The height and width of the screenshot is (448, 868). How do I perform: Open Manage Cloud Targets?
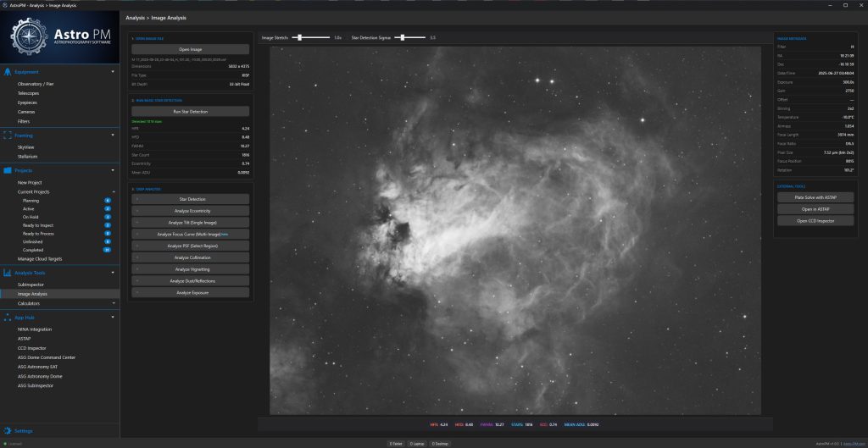[40, 259]
